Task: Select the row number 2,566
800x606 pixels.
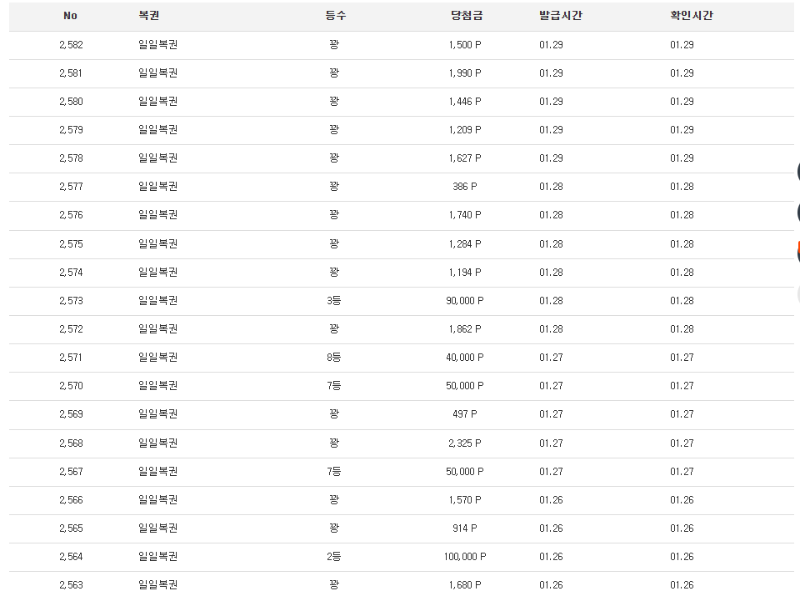Action: pos(71,500)
